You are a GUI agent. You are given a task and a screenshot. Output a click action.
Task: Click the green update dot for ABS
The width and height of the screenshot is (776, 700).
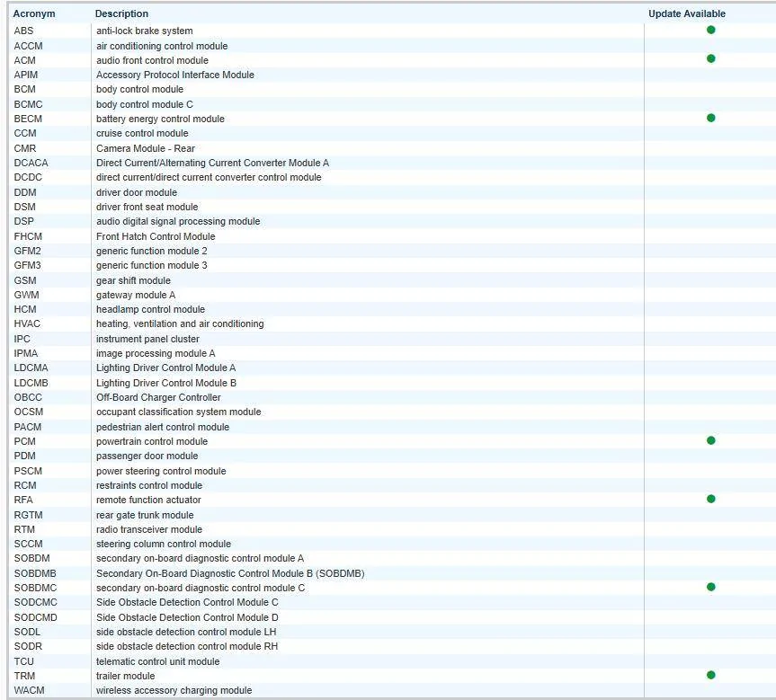(710, 31)
